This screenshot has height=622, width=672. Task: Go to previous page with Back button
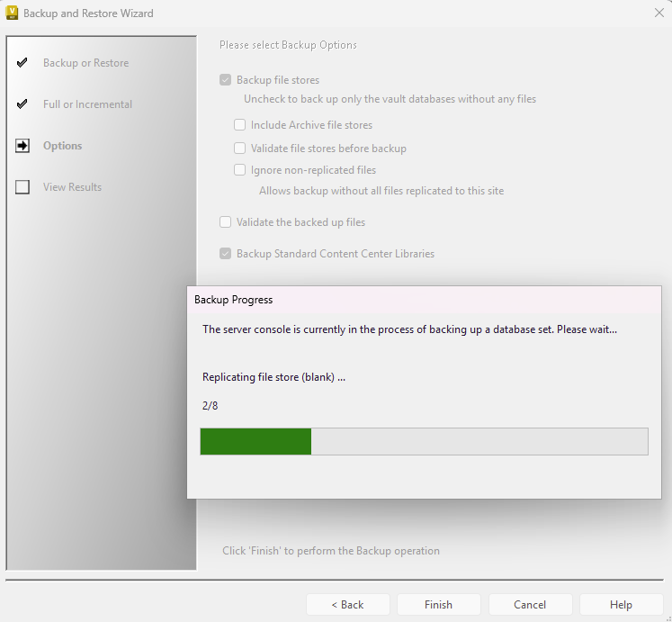pyautogui.click(x=347, y=604)
